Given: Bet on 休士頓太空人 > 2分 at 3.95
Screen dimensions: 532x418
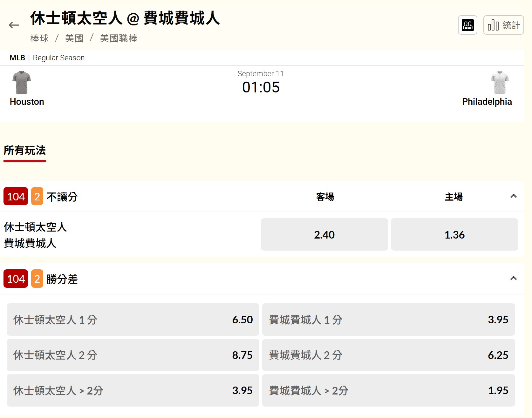Looking at the screenshot, I should click(133, 390).
